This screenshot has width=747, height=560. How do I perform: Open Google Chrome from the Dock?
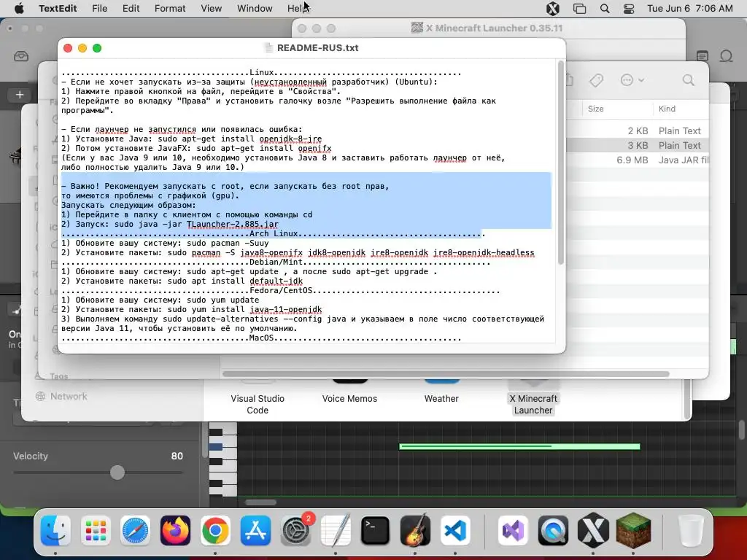tap(215, 531)
